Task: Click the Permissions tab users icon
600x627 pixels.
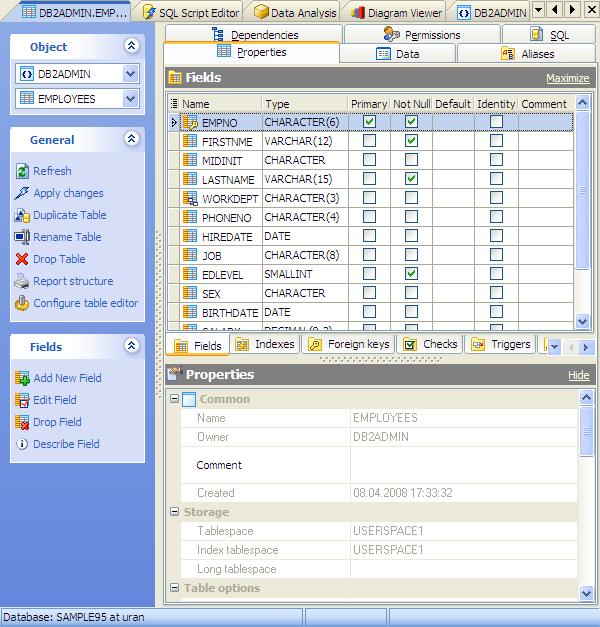Action: 391,34
